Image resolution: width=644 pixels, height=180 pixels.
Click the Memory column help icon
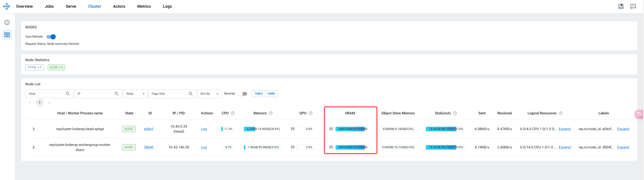271,113
